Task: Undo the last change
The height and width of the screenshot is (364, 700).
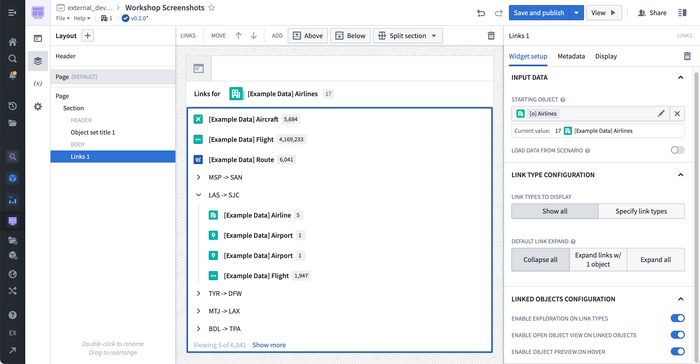Action: coord(481,13)
